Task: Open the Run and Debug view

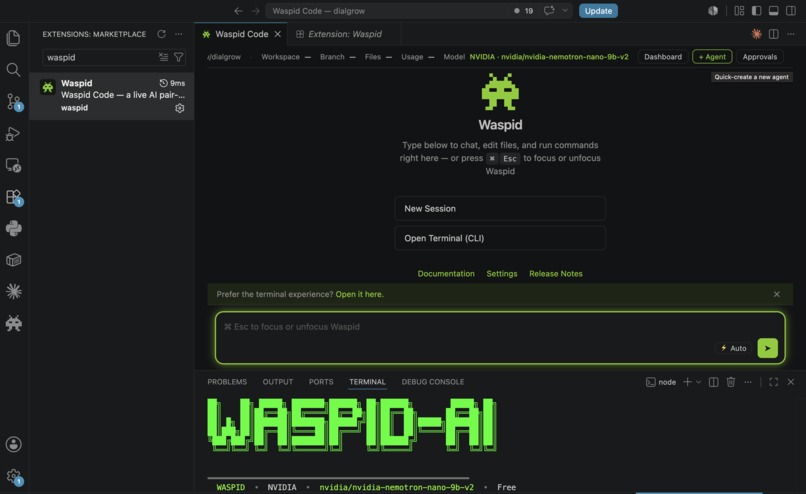Action: click(x=13, y=134)
